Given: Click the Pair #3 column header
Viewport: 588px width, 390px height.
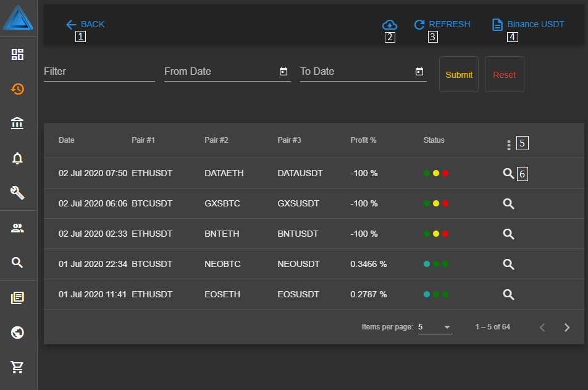Looking at the screenshot, I should point(289,140).
